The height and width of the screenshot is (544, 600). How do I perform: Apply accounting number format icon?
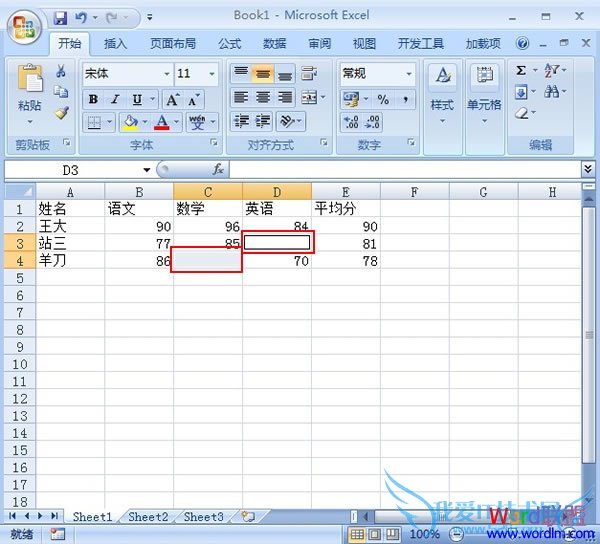351,99
